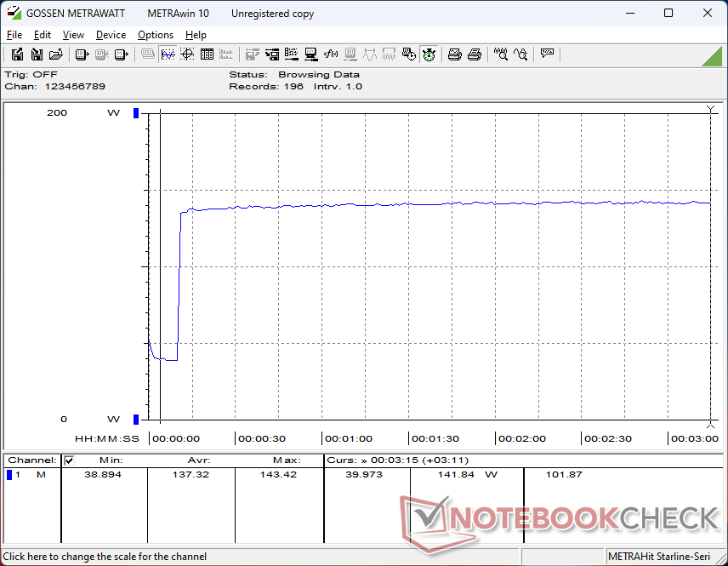Click the greyed device memory transfer icon
Image resolution: width=728 pixels, height=566 pixels.
pyautogui.click(x=102, y=54)
